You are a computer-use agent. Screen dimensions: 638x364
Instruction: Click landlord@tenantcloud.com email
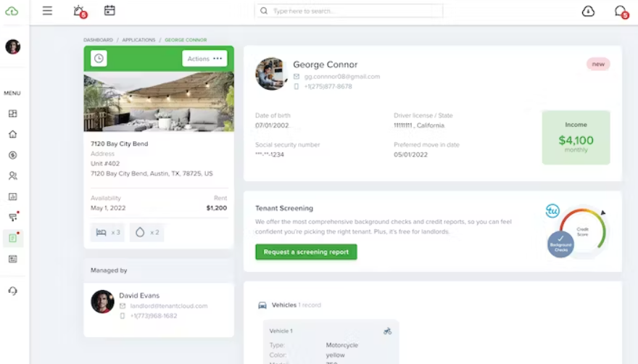[x=169, y=306]
